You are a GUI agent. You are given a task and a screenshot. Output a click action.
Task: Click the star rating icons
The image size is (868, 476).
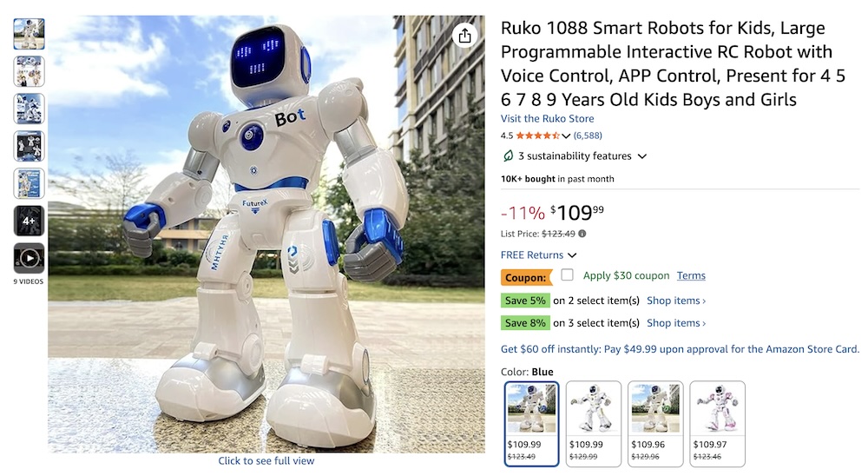point(538,136)
